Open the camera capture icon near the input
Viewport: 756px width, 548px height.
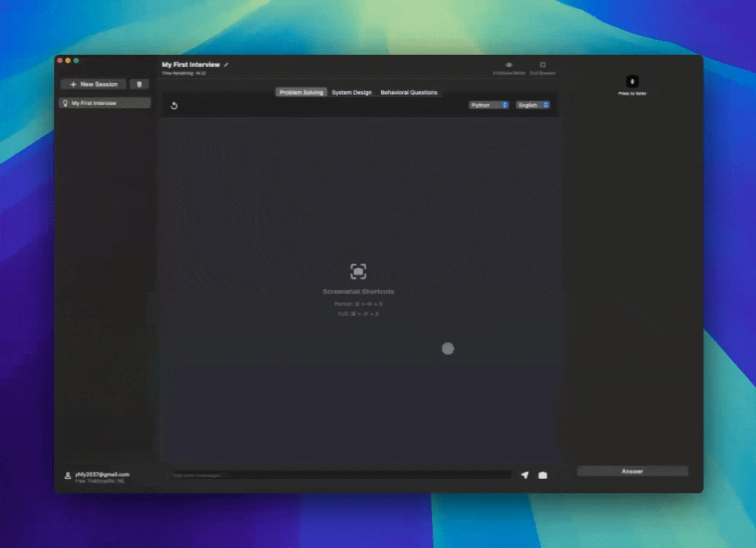(542, 475)
